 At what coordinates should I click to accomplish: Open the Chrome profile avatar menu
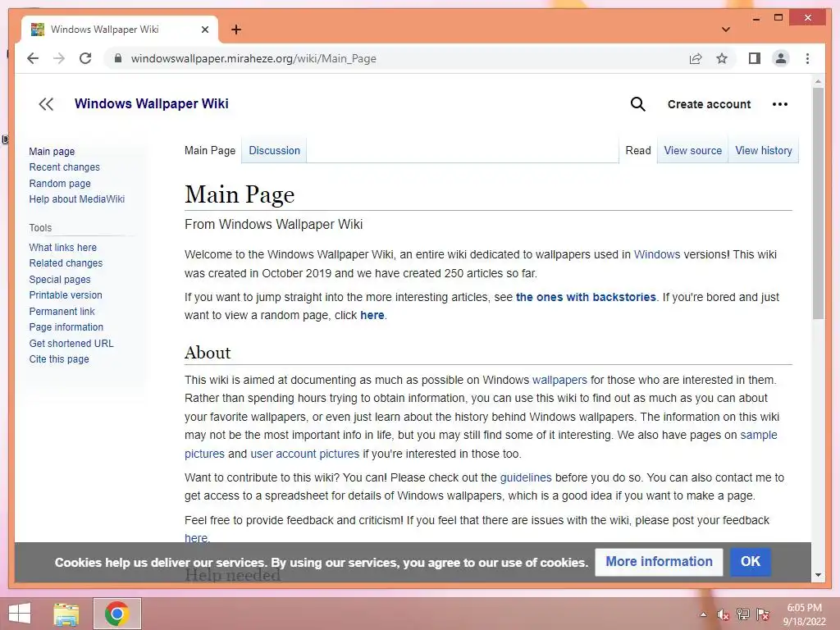coord(781,58)
